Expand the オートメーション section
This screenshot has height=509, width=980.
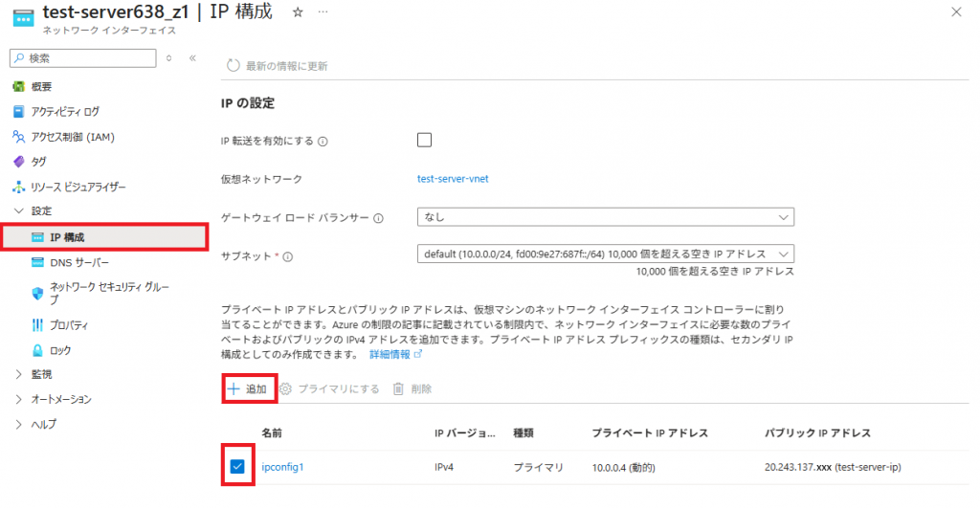tap(19, 399)
